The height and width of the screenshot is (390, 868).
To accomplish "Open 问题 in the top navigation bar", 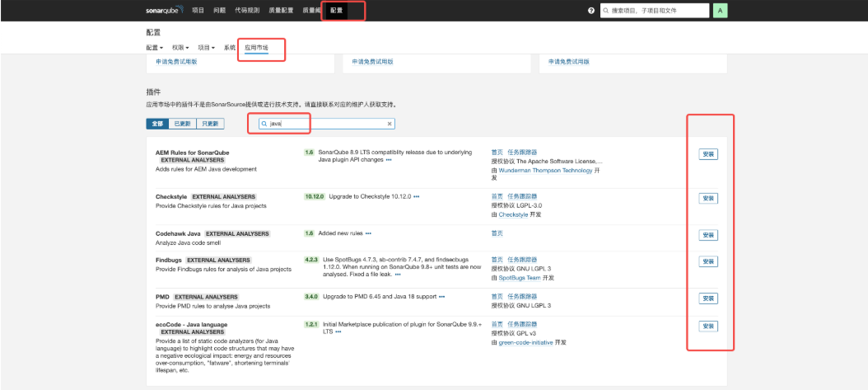I will point(220,11).
